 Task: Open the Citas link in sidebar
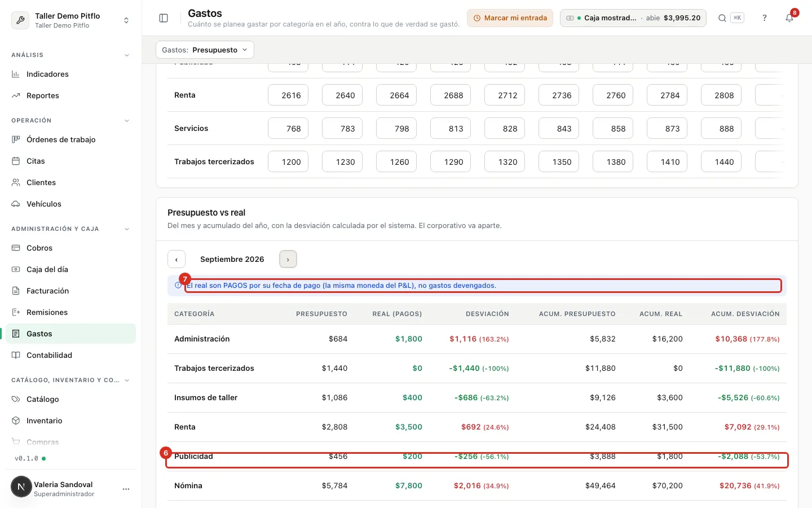[71, 161]
